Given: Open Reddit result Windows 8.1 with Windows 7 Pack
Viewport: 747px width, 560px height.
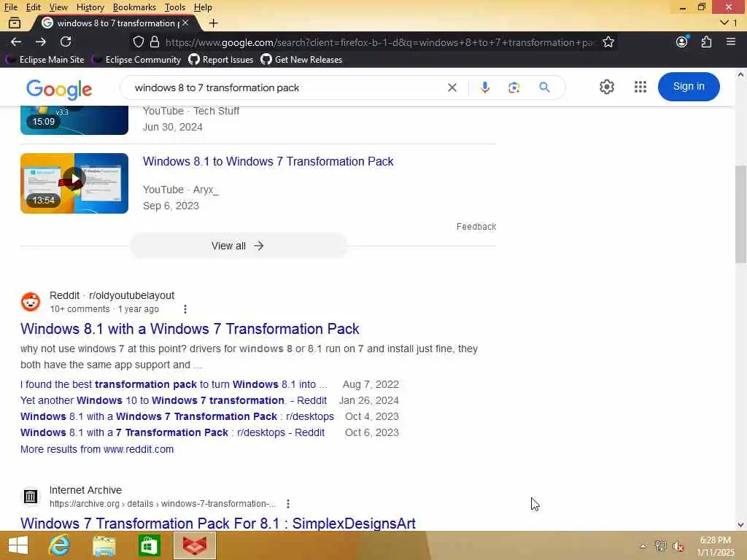Looking at the screenshot, I should [190, 329].
